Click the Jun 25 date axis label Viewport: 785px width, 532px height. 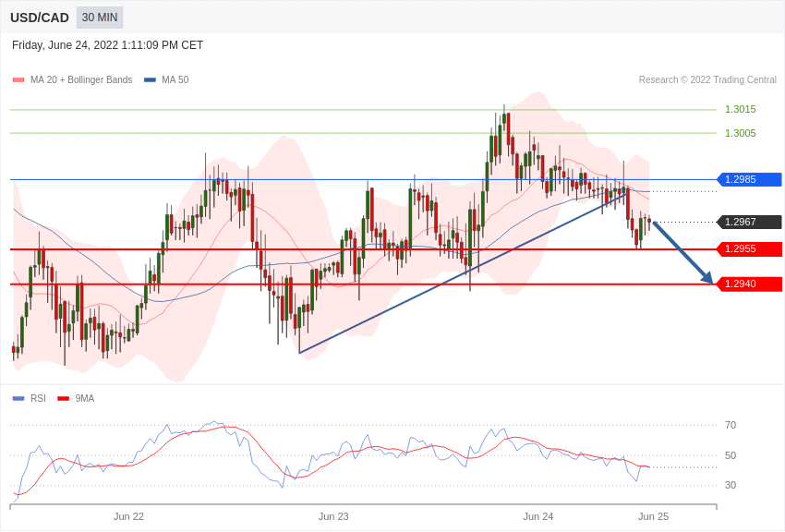[653, 516]
